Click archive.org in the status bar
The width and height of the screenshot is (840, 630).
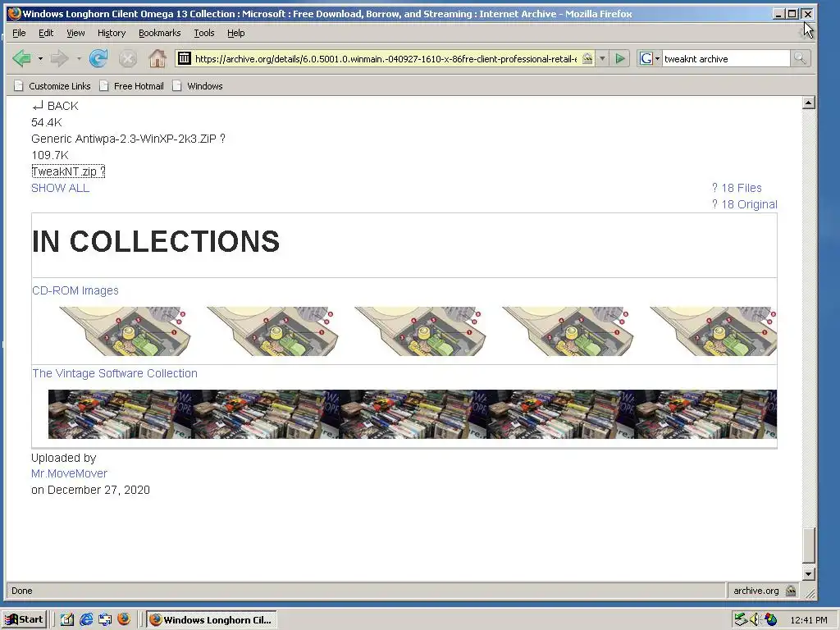point(756,591)
